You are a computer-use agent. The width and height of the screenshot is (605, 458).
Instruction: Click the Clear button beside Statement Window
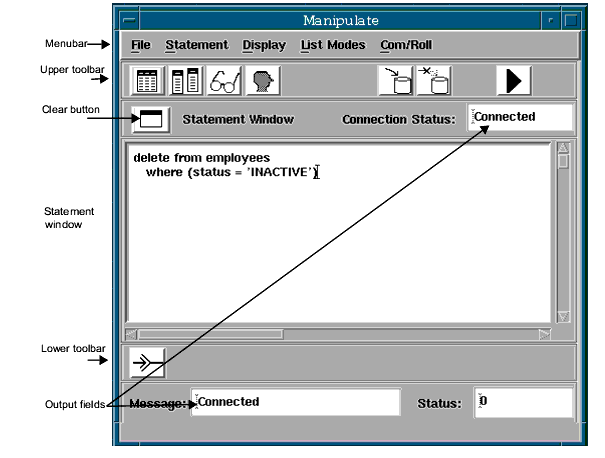(x=150, y=119)
